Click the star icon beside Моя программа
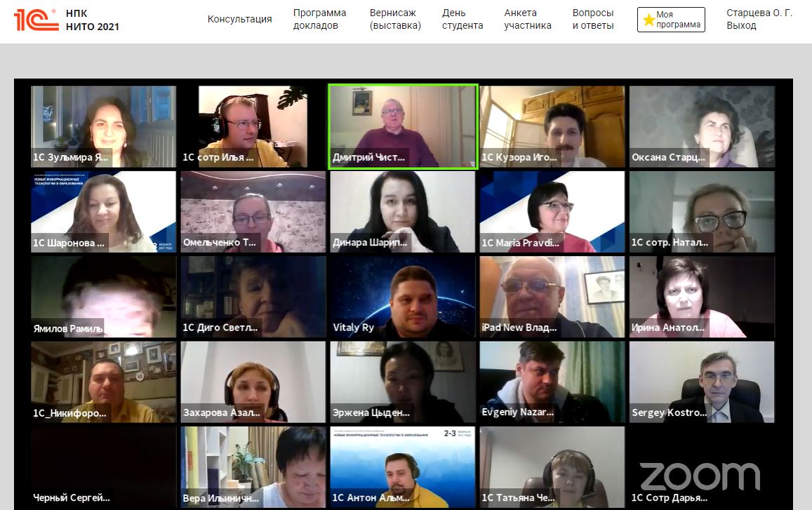The height and width of the screenshot is (510, 812). click(648, 20)
